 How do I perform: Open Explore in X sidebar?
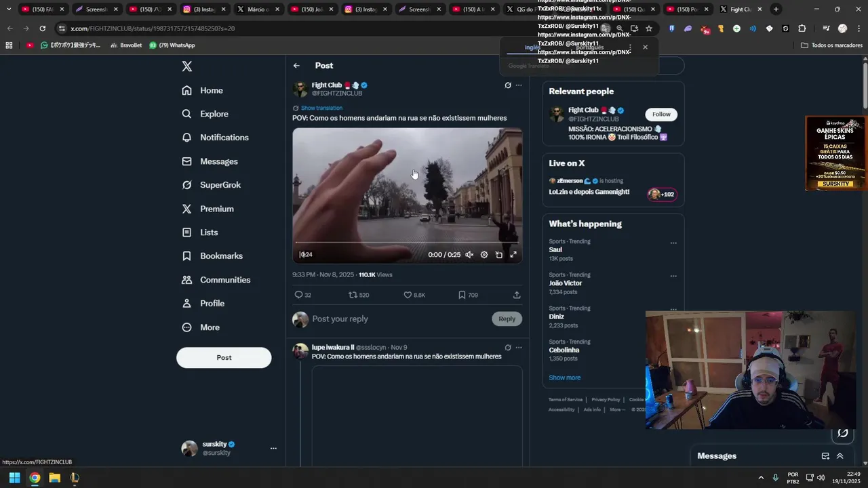[205, 114]
